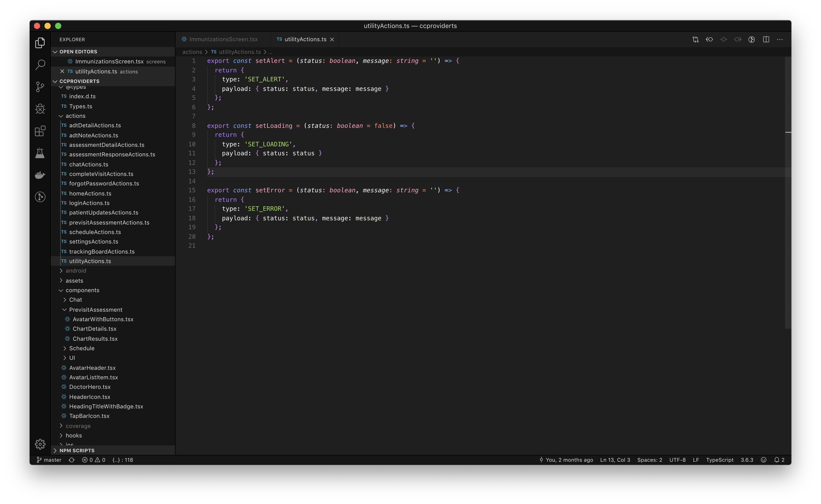The height and width of the screenshot is (504, 821).
Task: Open the Manage gear icon
Action: (40, 444)
